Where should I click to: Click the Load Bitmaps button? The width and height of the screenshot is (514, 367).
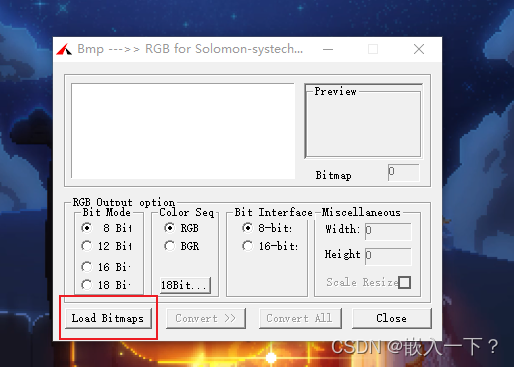108,318
